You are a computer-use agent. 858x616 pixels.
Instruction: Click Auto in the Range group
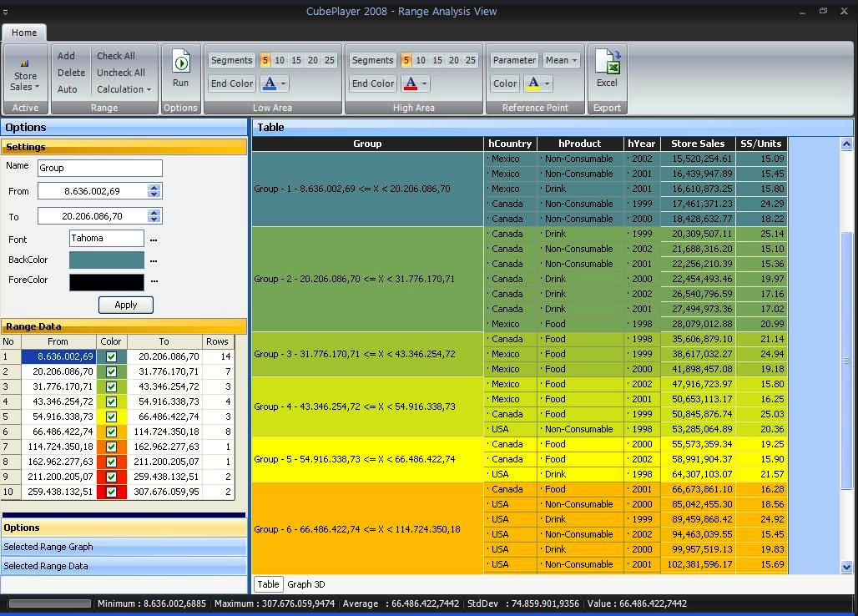pyautogui.click(x=68, y=89)
